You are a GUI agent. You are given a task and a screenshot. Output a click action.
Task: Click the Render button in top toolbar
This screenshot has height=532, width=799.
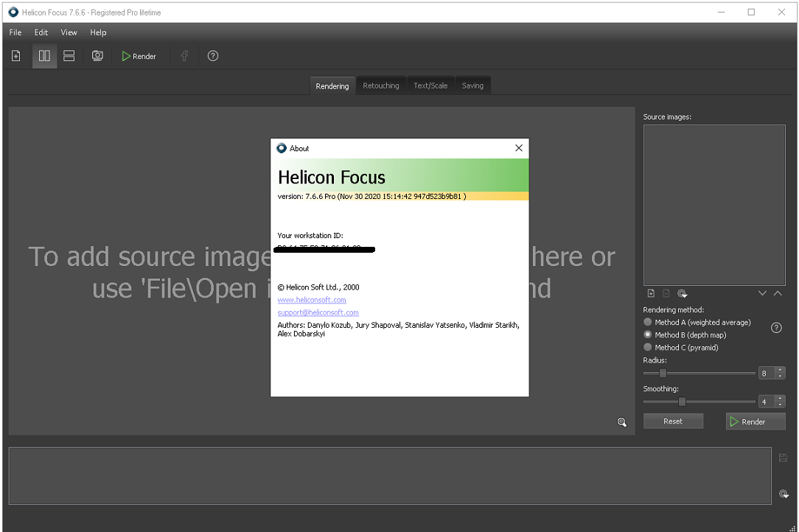pyautogui.click(x=139, y=56)
